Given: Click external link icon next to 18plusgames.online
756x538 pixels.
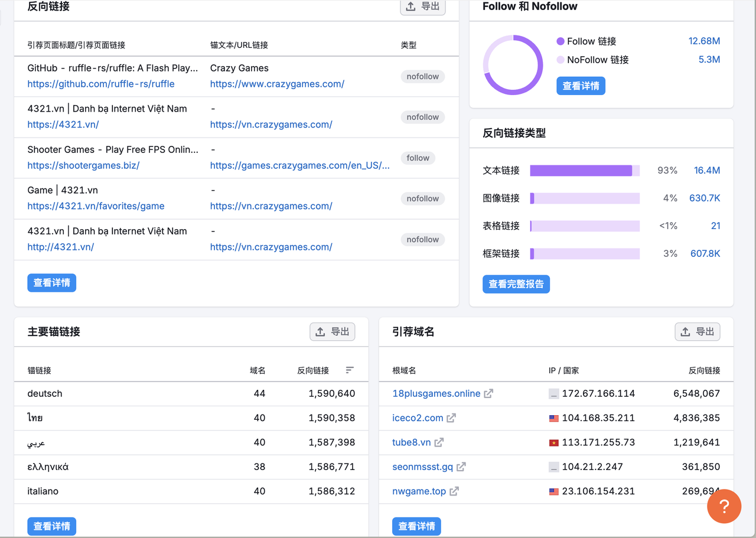Looking at the screenshot, I should coord(488,394).
